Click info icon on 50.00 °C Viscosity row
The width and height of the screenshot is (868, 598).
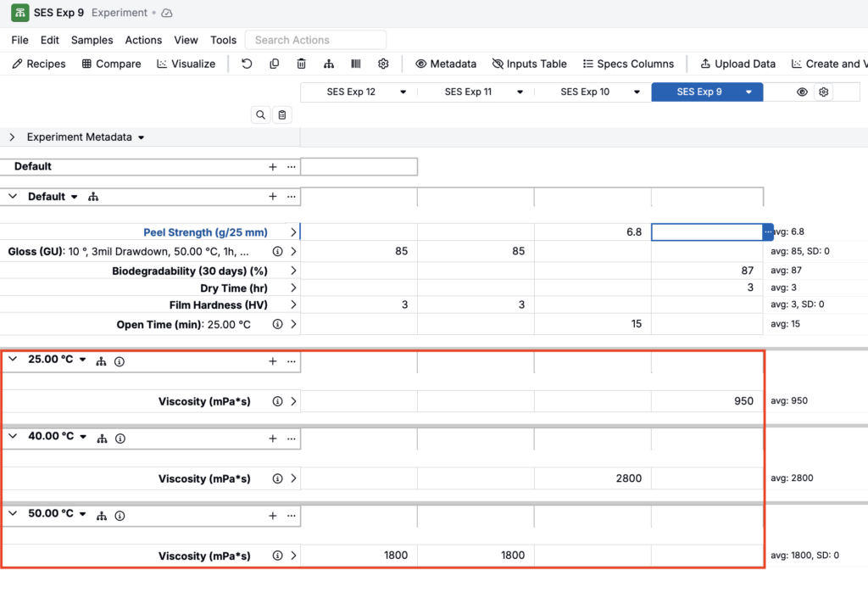click(x=277, y=556)
